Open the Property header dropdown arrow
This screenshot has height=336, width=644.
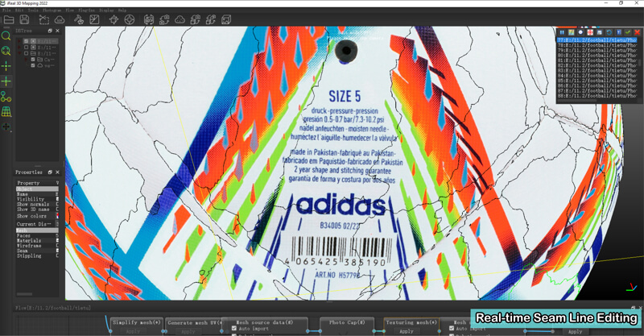point(57,183)
